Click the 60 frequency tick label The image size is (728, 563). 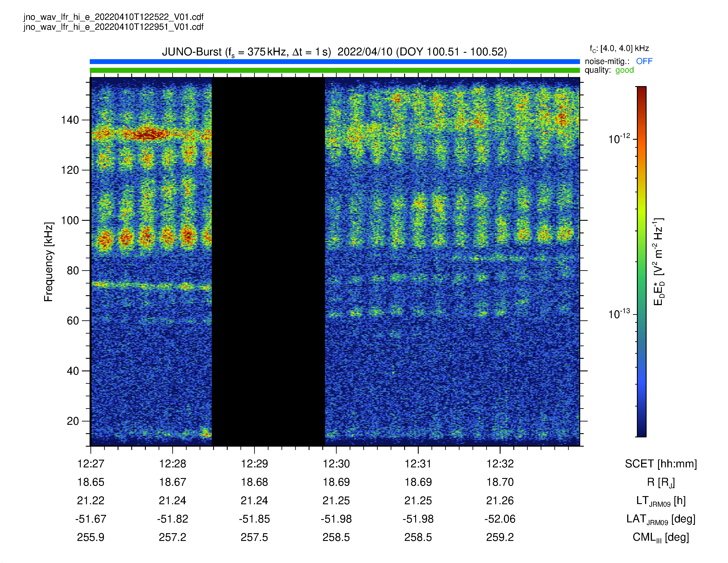tap(73, 321)
